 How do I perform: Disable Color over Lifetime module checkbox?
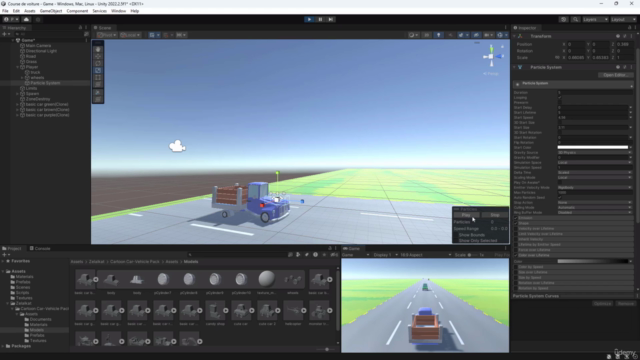pyautogui.click(x=516, y=255)
